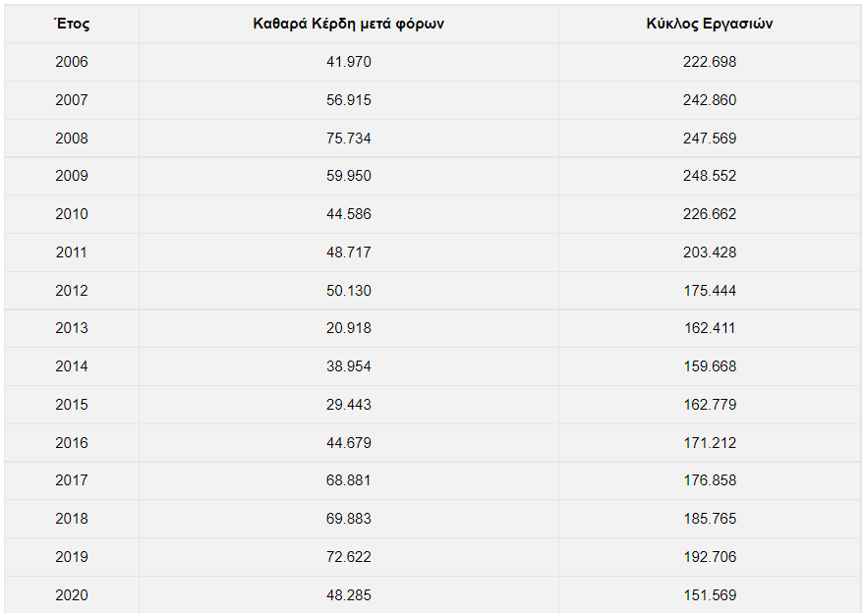Screen dimensions: 865x616
Task: Click the turnover value 159.668
Action: (710, 366)
